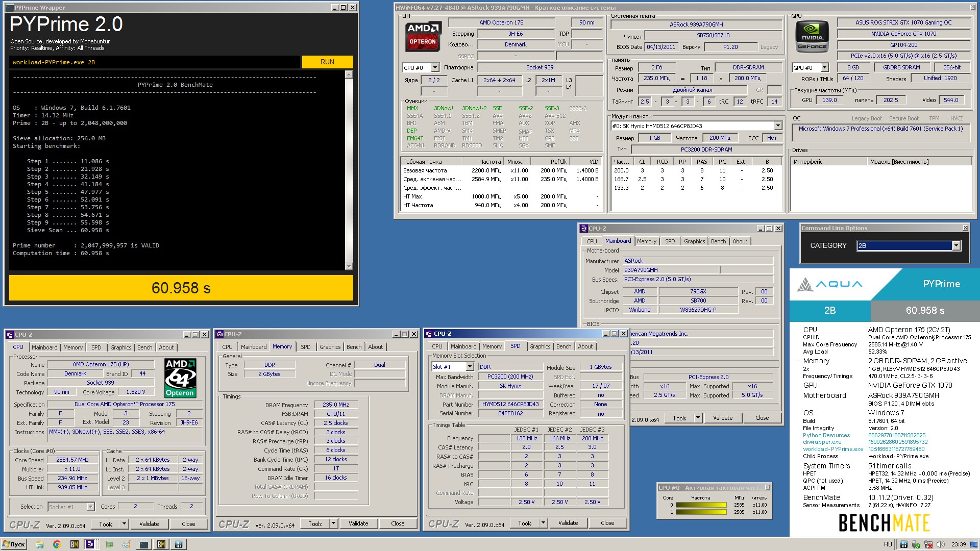Open the Paint palette taskbar icon
The height and width of the screenshot is (551, 980).
point(127,544)
